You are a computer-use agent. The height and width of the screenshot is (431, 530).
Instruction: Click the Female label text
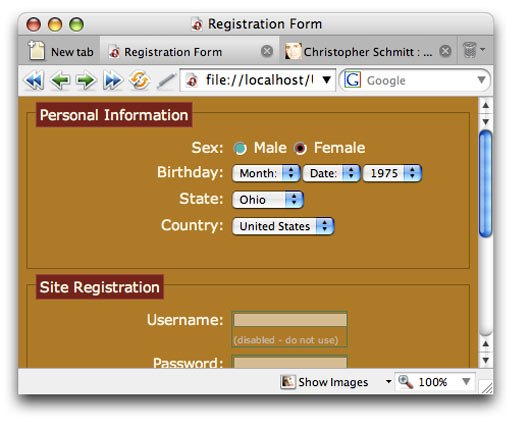(339, 148)
